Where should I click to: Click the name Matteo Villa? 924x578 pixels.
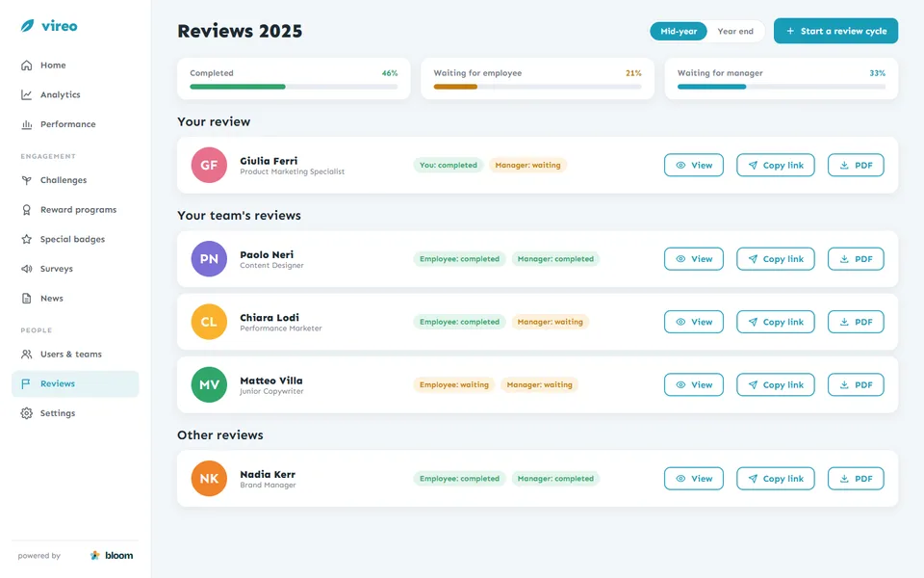coord(271,381)
